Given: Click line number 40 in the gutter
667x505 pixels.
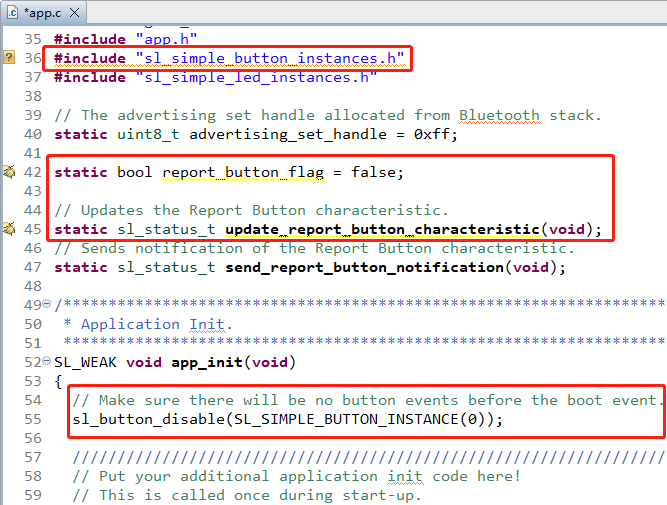Looking at the screenshot, I should point(32,134).
